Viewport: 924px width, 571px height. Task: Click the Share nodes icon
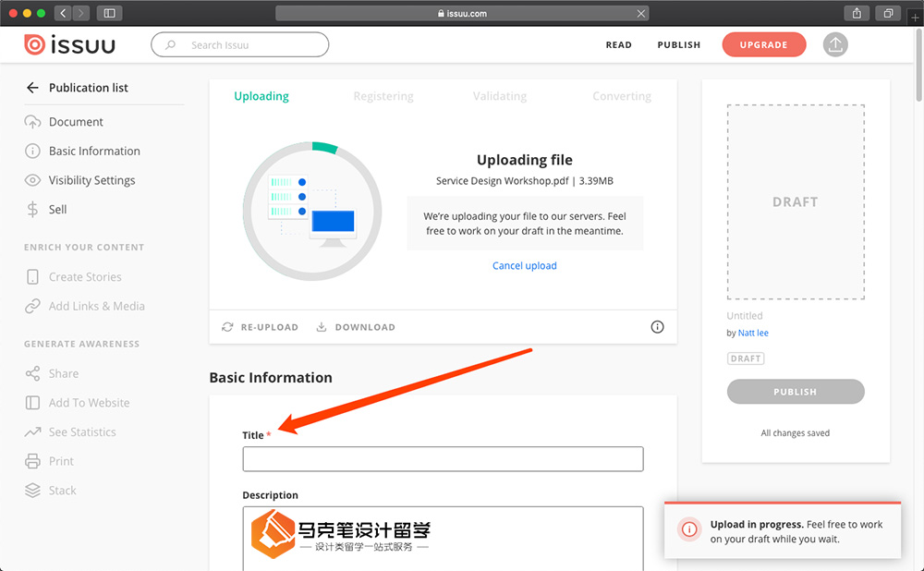pyautogui.click(x=32, y=373)
